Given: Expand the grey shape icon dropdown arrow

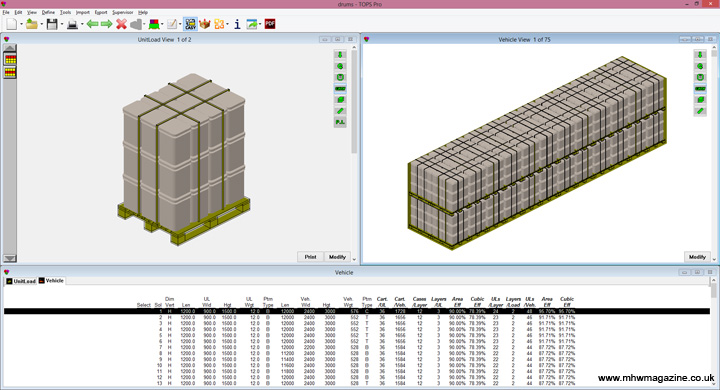Looking at the screenshot, I should click(145, 24).
